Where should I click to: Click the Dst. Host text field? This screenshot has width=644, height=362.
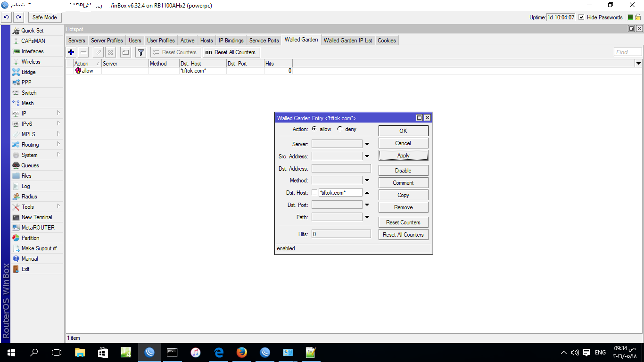click(340, 192)
